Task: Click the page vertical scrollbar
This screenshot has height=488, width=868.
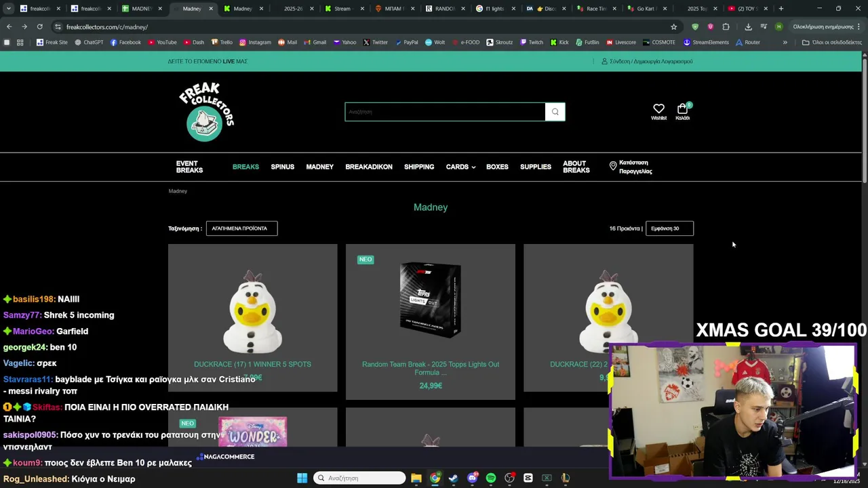Action: coord(865,122)
